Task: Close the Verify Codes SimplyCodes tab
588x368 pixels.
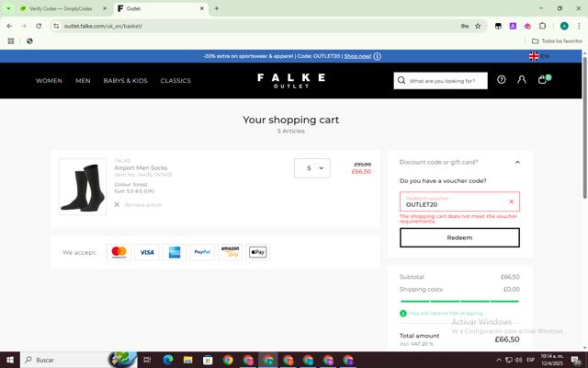Action: click(105, 8)
